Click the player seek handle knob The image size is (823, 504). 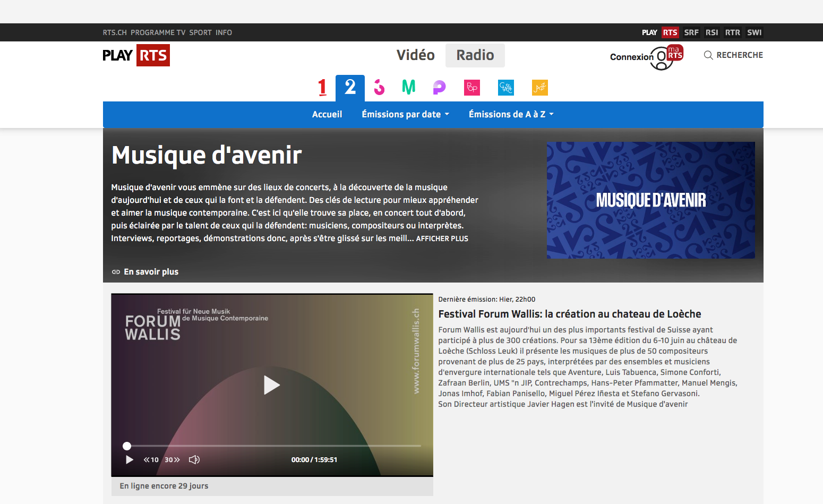pyautogui.click(x=127, y=446)
